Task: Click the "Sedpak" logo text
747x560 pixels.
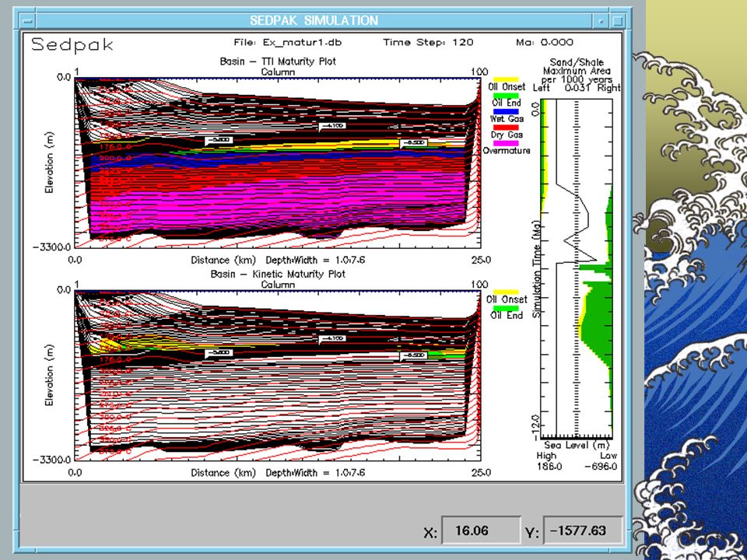Action: 72,45
